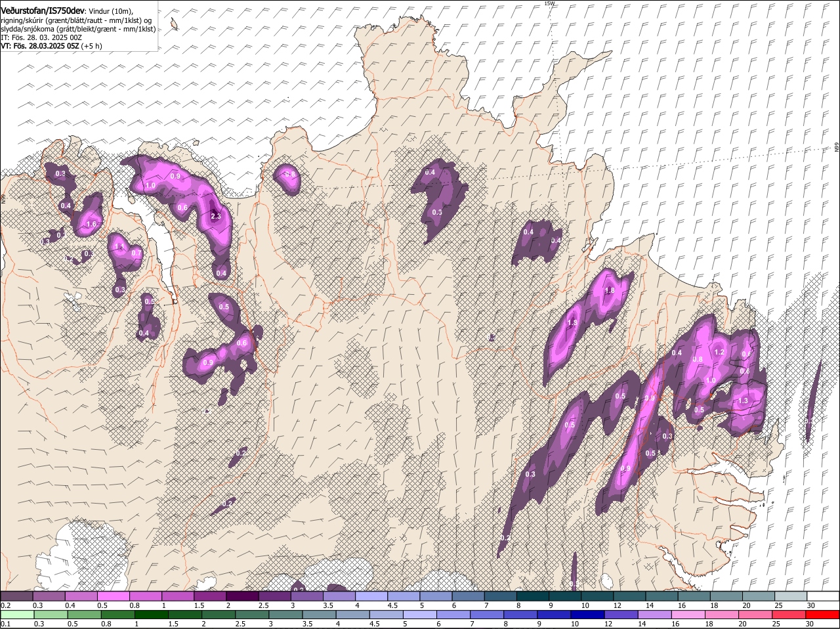Viewport: 840px width, 629px height.
Task: Pick the darkest purple swatch between 2 and 2.5
Action: click(243, 596)
